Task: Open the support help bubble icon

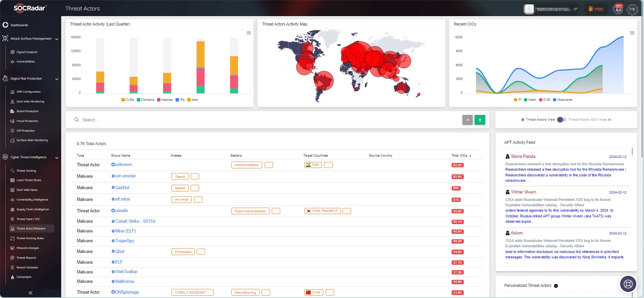Action: [628, 284]
